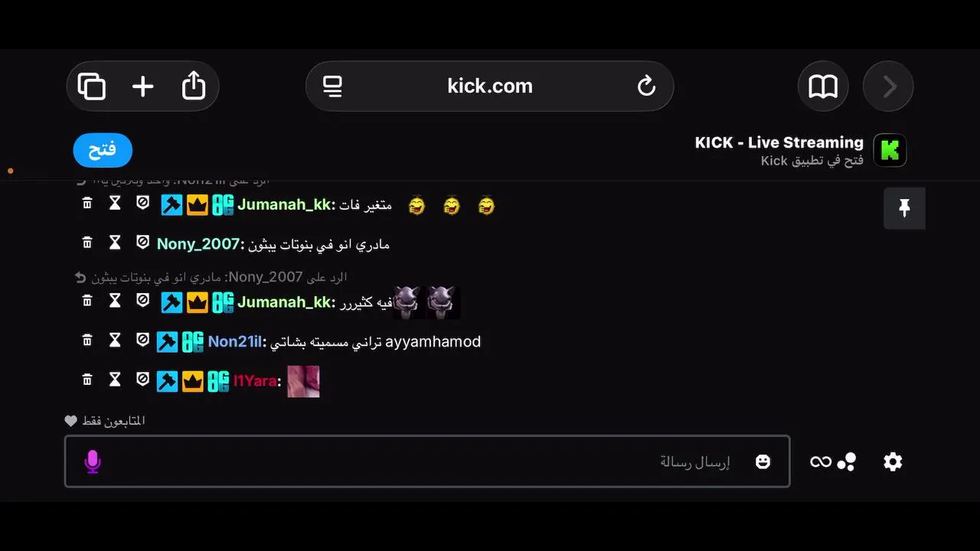Viewport: 980px width, 551px height.
Task: Open the browser tabs overview icon
Action: [x=92, y=86]
